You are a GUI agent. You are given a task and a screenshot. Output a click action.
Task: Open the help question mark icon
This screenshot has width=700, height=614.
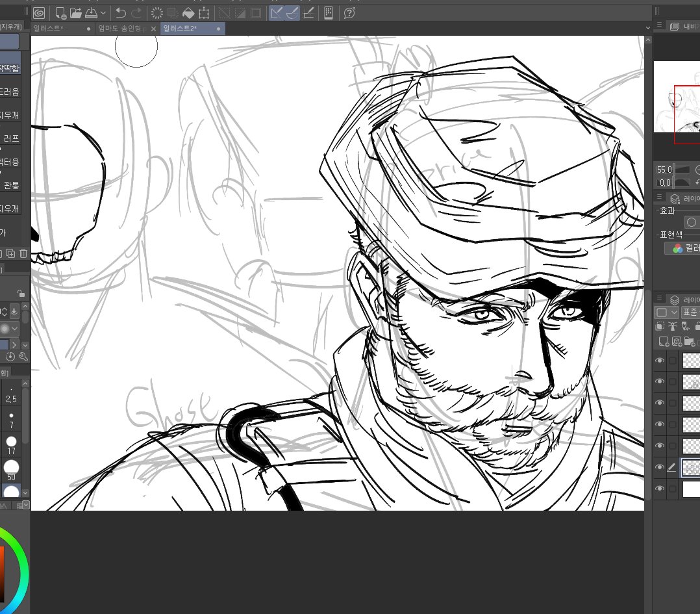pos(349,12)
